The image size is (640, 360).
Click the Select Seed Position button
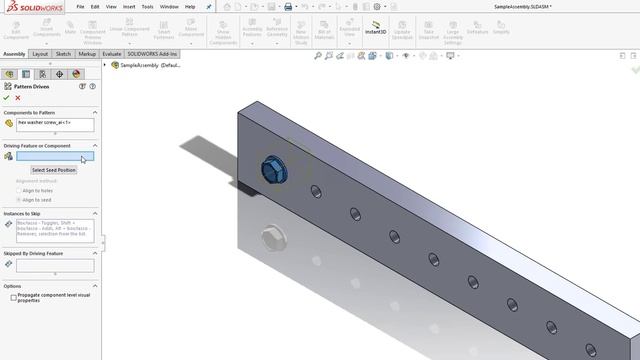[54, 170]
